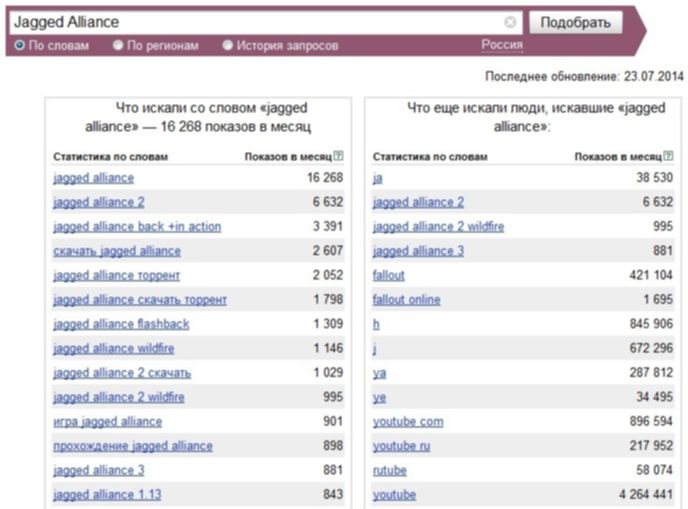Viewport: 688px width, 509px height.
Task: Select the 3 391 impressions value
Action: [328, 226]
